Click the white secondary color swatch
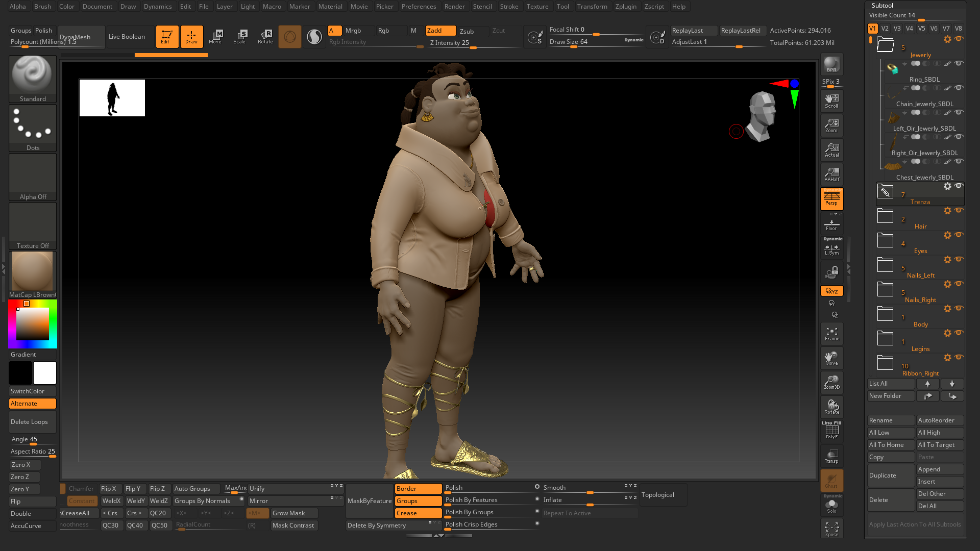Image resolution: width=980 pixels, height=551 pixels. (x=45, y=373)
